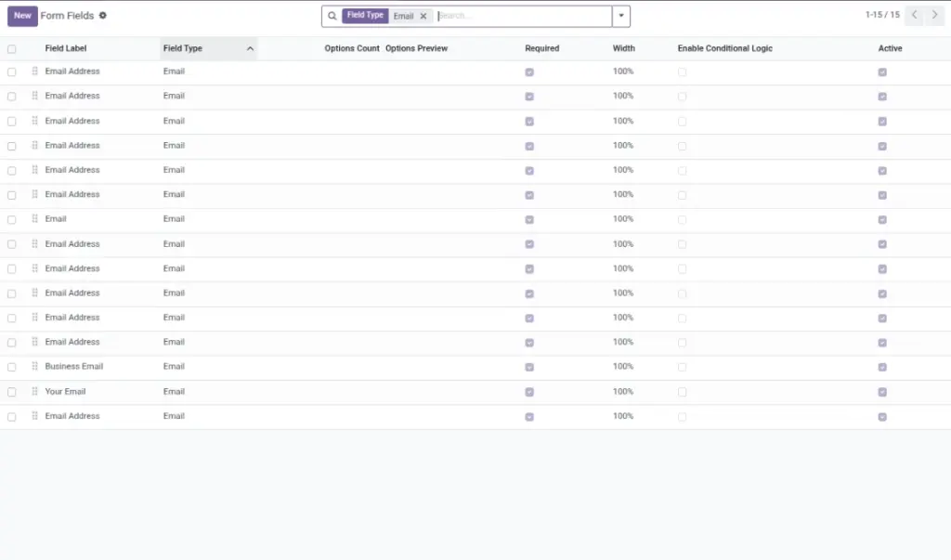Toggle Required for Your Email
Image resolution: width=951 pixels, height=560 pixels.
(529, 393)
